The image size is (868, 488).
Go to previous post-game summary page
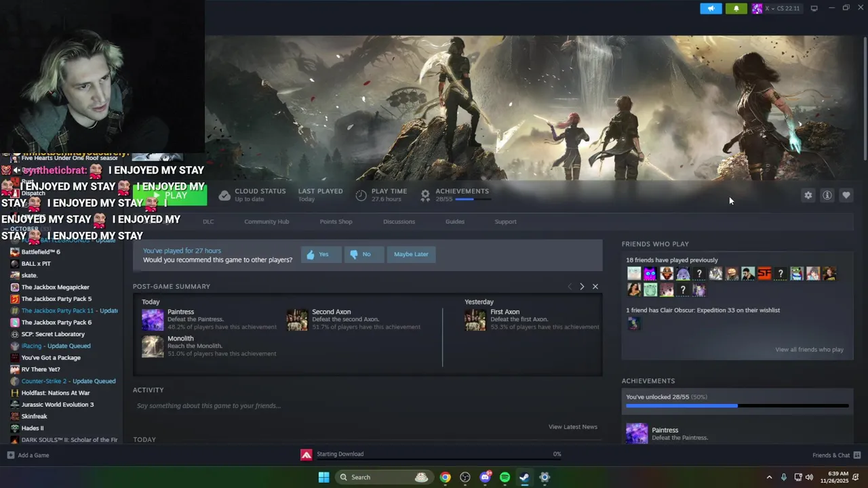(x=570, y=287)
